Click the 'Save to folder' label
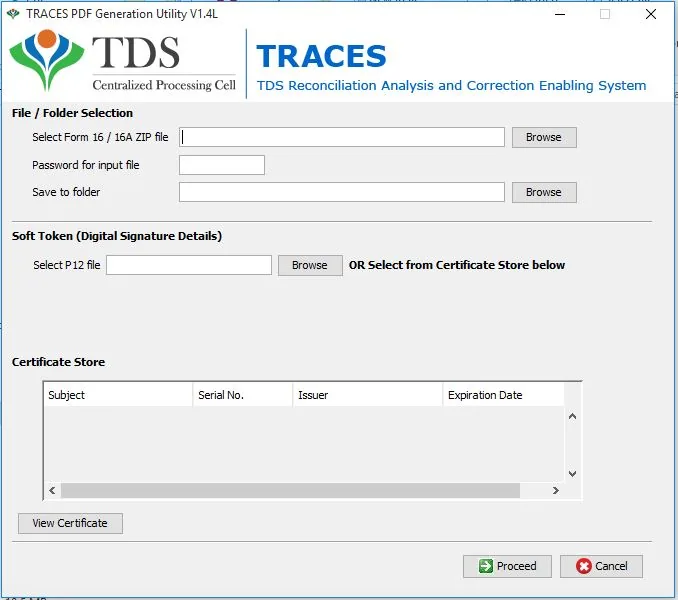 pyautogui.click(x=66, y=192)
